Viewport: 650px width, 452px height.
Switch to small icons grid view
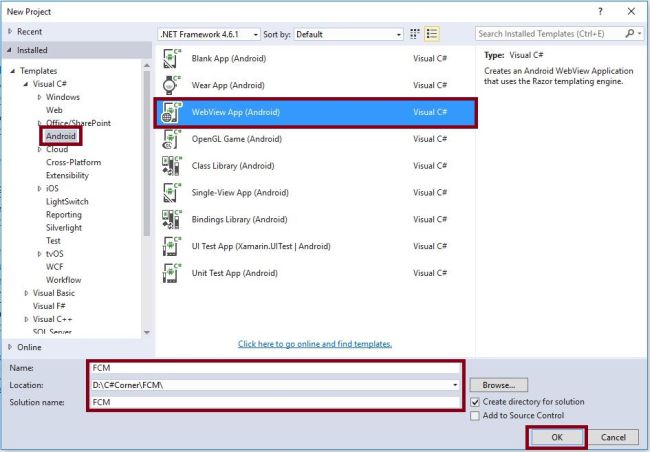point(415,34)
